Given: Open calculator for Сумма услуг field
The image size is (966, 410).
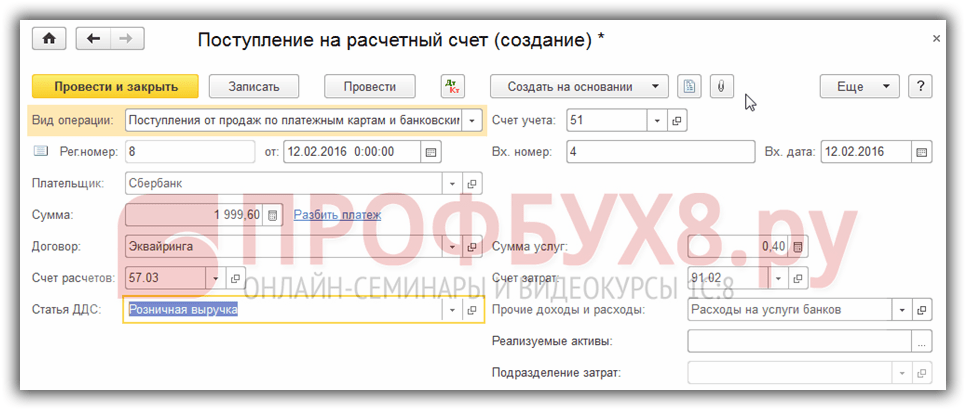Looking at the screenshot, I should tap(798, 247).
